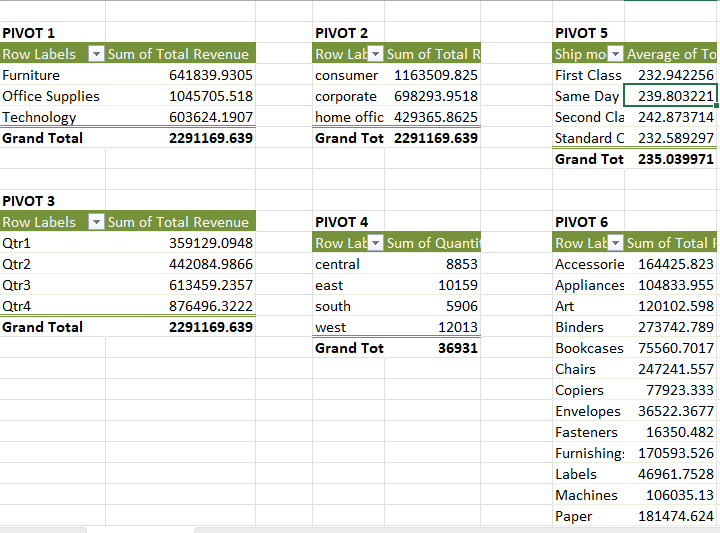Click the Machines row label
The width and height of the screenshot is (720, 533).
click(x=586, y=495)
